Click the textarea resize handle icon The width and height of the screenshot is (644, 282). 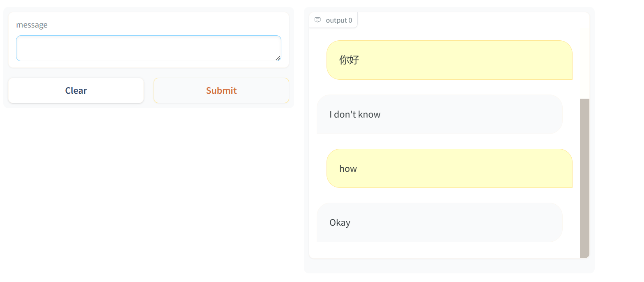pyautogui.click(x=278, y=58)
